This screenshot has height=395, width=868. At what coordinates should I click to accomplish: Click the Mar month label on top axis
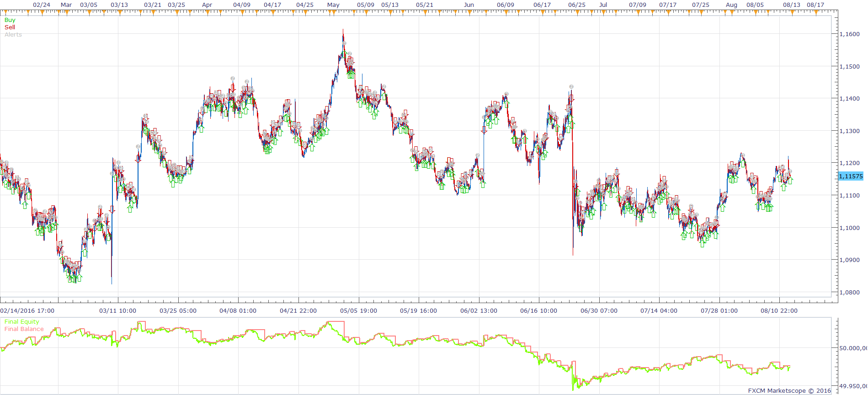[66, 5]
